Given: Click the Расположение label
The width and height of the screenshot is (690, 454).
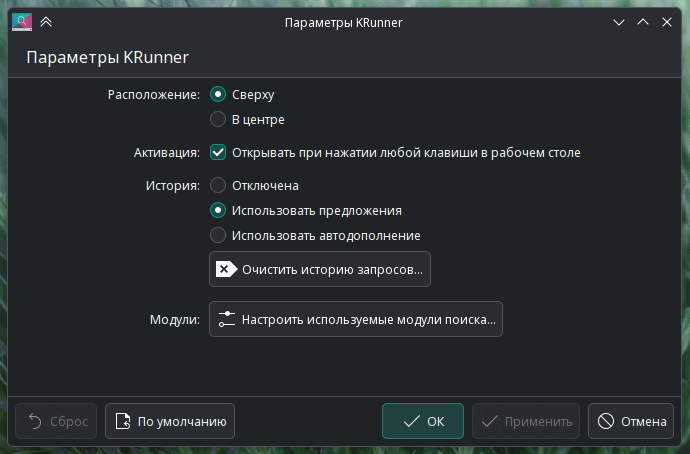Looking at the screenshot, I should pyautogui.click(x=154, y=95).
